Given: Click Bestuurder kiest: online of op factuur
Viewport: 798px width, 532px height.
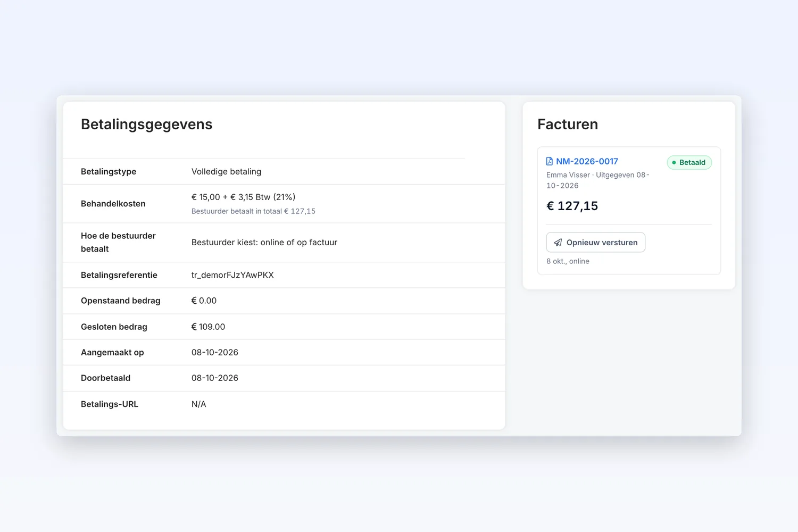Looking at the screenshot, I should pyautogui.click(x=264, y=243).
